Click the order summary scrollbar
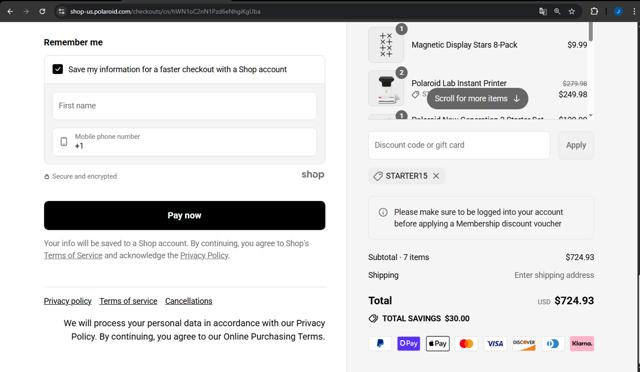 pyautogui.click(x=591, y=31)
